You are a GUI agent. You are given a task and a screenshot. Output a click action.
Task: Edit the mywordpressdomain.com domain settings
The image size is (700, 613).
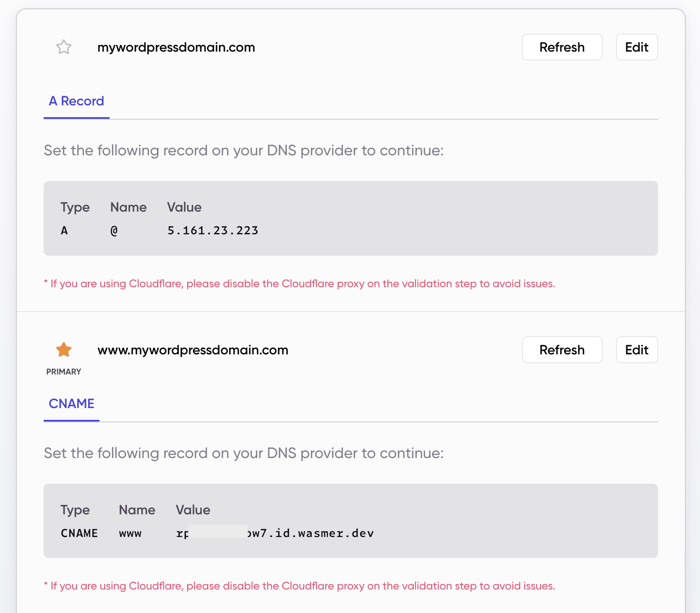[x=637, y=47]
